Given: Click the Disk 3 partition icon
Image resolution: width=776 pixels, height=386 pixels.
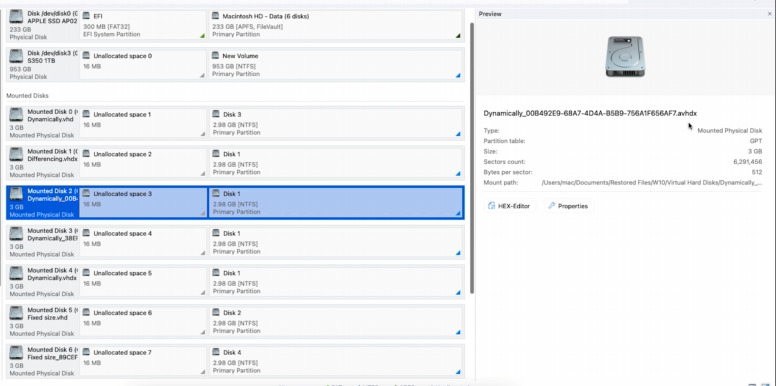Looking at the screenshot, I should coord(215,114).
